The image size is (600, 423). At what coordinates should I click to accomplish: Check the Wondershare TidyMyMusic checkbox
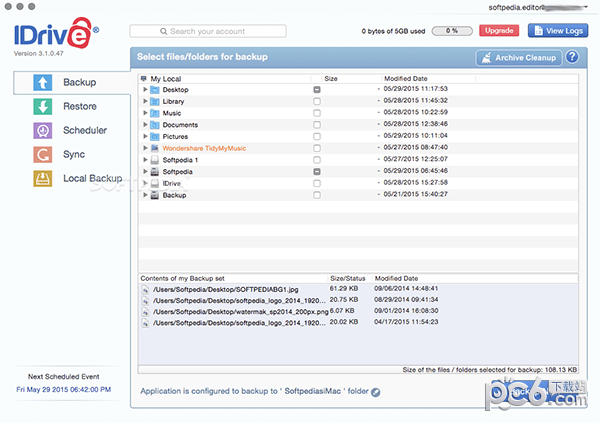(x=317, y=148)
